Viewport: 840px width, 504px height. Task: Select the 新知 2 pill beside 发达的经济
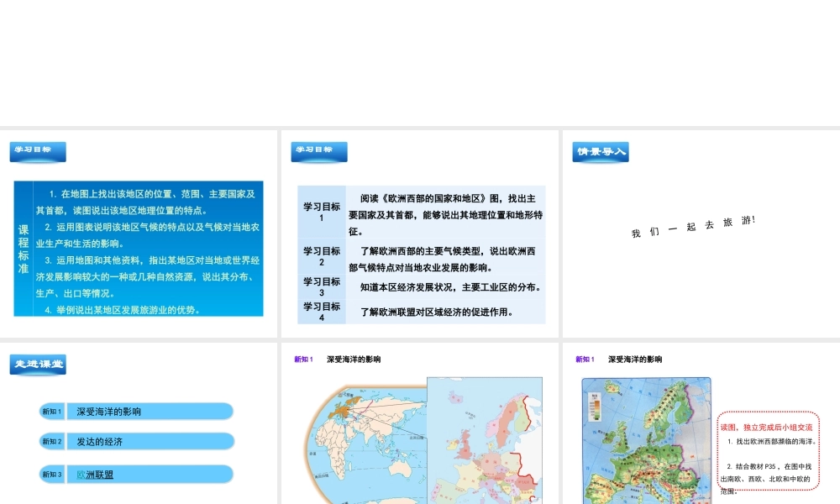click(52, 441)
